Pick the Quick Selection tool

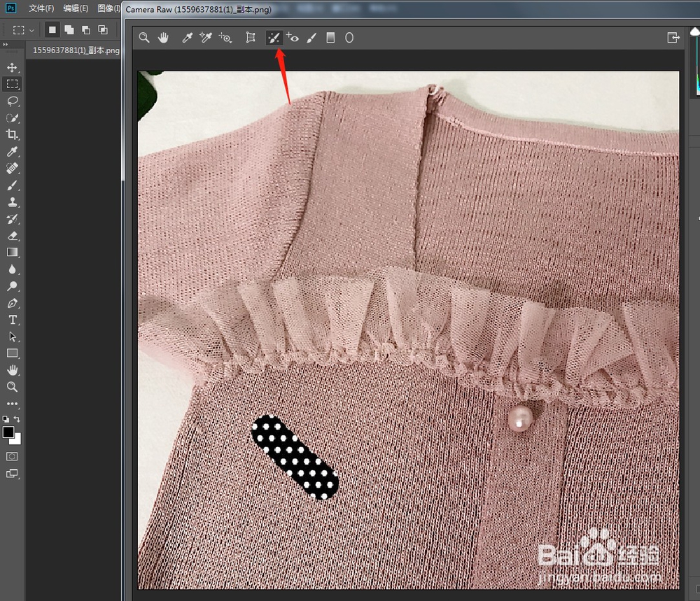[x=12, y=118]
